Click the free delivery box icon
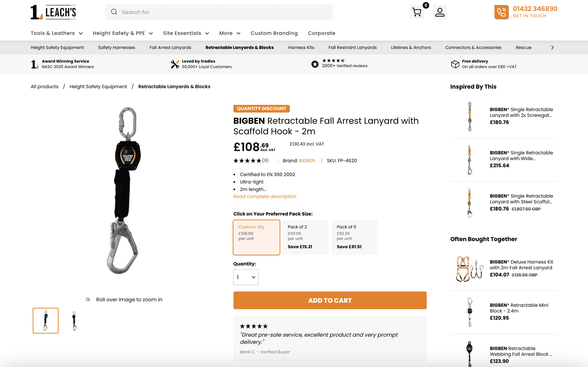Screen dimensions: 588x367 455,64
